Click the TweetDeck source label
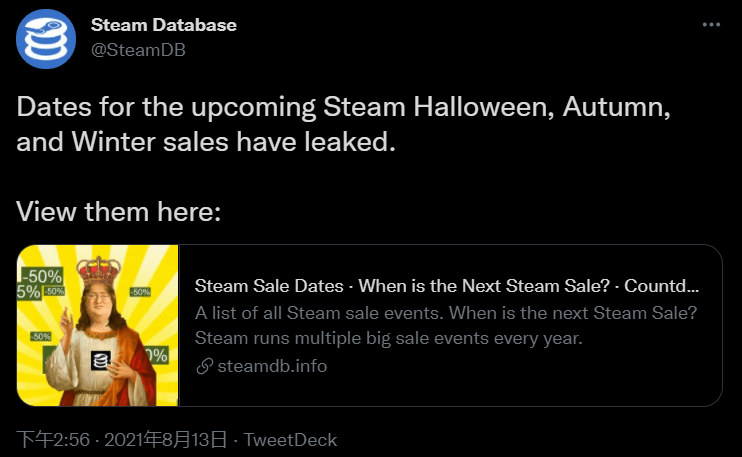 [x=290, y=440]
